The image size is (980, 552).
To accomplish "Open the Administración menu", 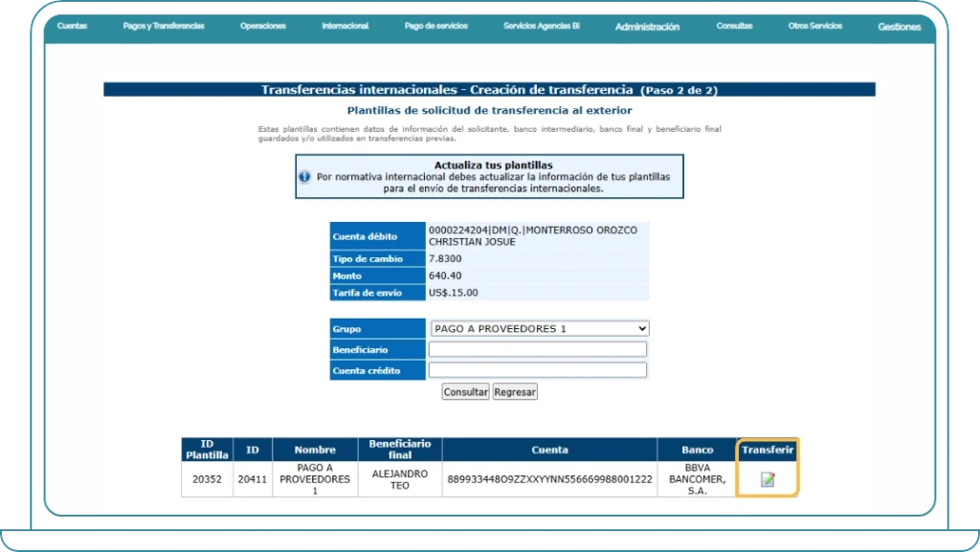I will pos(646,27).
